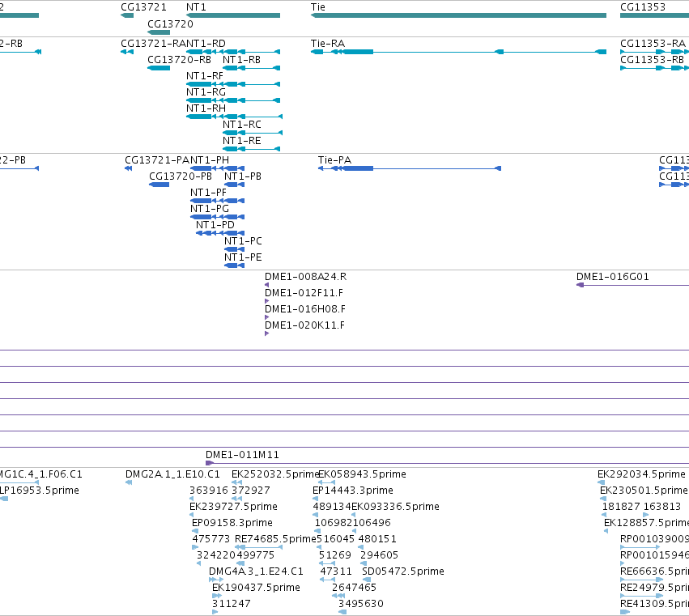Select transcript NT1-RG

(233, 100)
